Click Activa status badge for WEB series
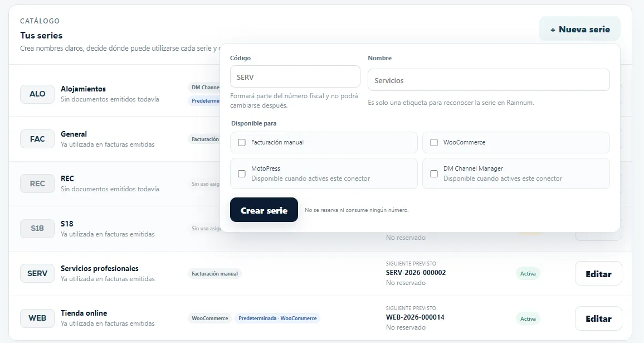 528,318
